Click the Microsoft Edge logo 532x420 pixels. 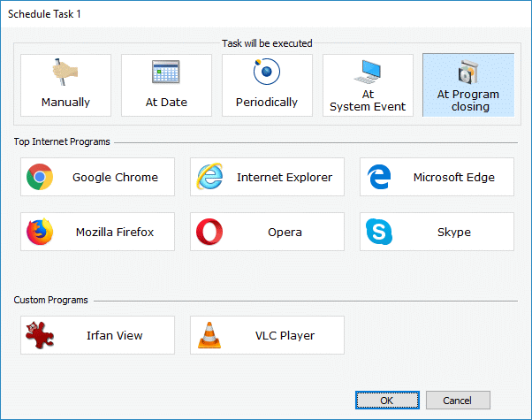pyautogui.click(x=379, y=177)
